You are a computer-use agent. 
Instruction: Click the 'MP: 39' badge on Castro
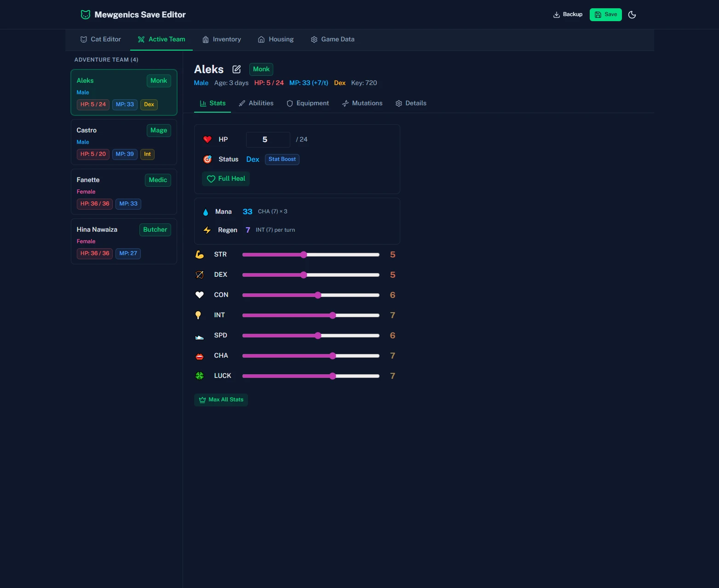point(125,154)
